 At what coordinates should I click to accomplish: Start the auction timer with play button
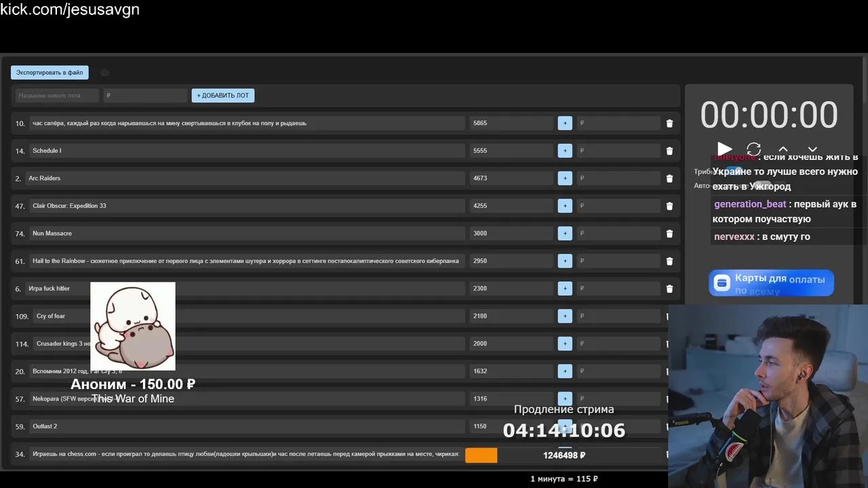724,149
